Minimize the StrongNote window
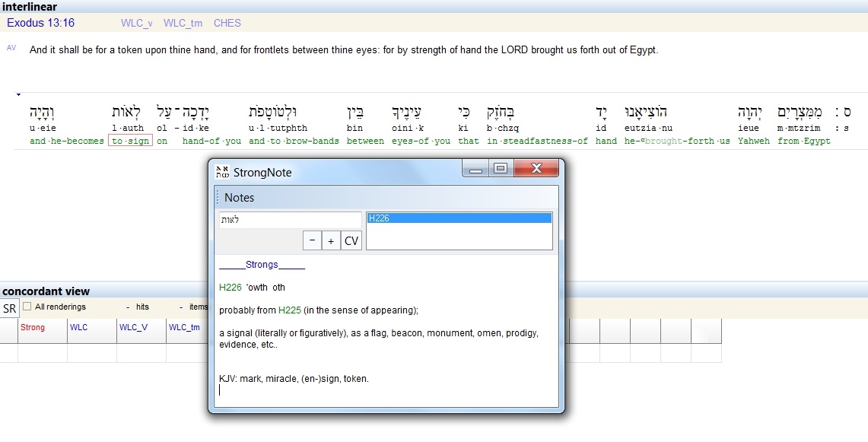The height and width of the screenshot is (442, 868). [x=476, y=169]
